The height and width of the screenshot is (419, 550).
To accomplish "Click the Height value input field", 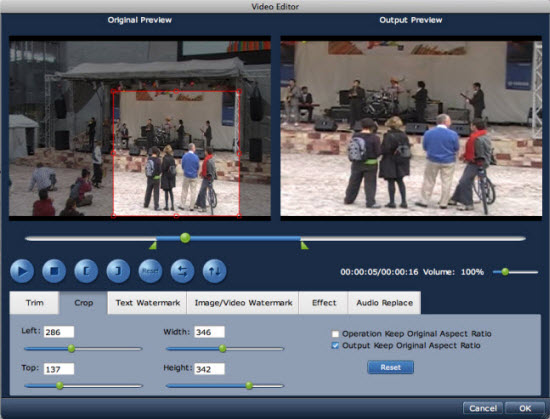I will 209,369.
